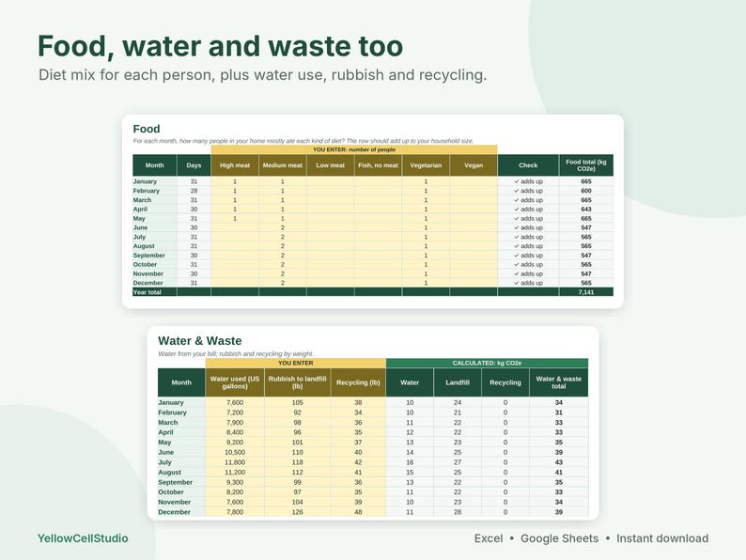Select the 'Water & waste total' header
The width and height of the screenshot is (746, 560).
(558, 382)
